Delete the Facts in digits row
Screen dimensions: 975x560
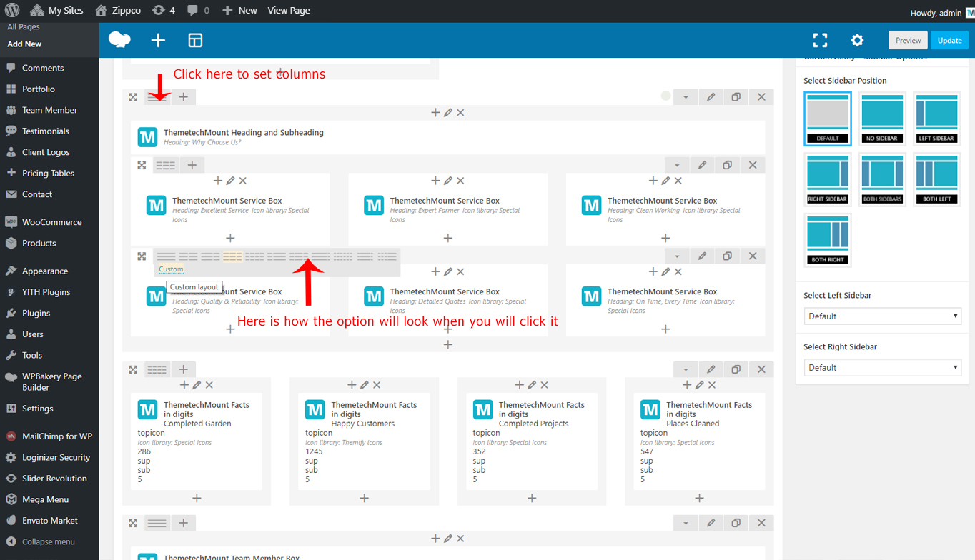point(761,369)
